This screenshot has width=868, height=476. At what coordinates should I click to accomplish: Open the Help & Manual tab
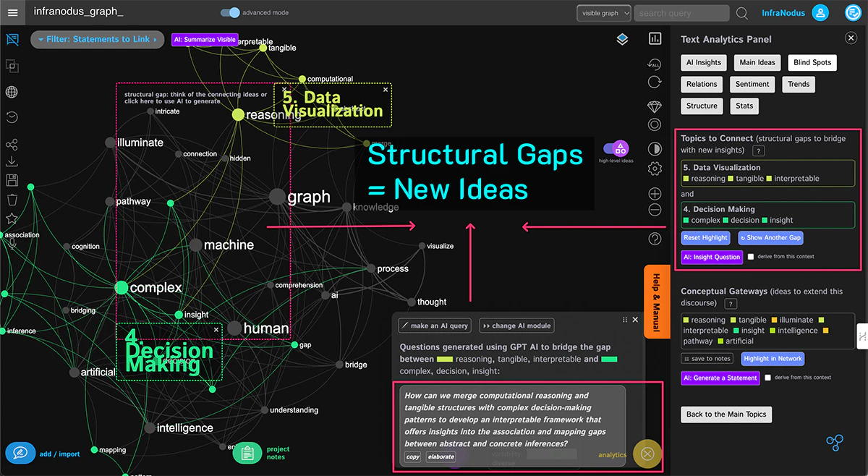[x=657, y=301]
